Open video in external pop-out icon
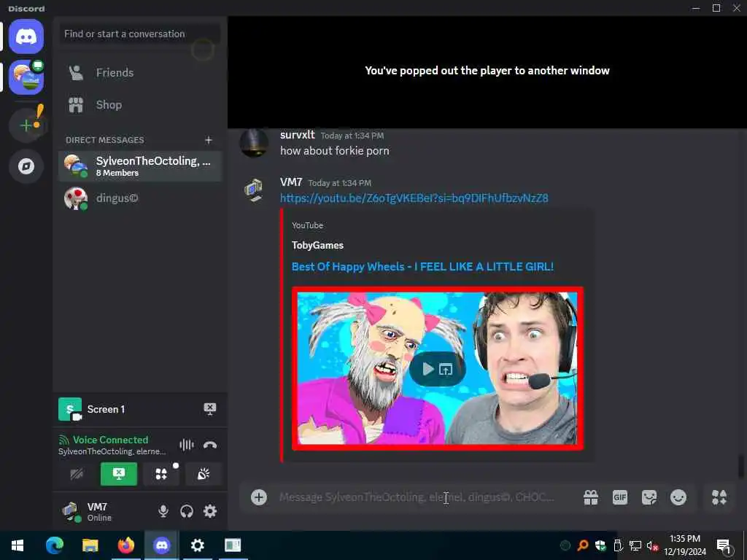The height and width of the screenshot is (560, 747). (x=446, y=369)
